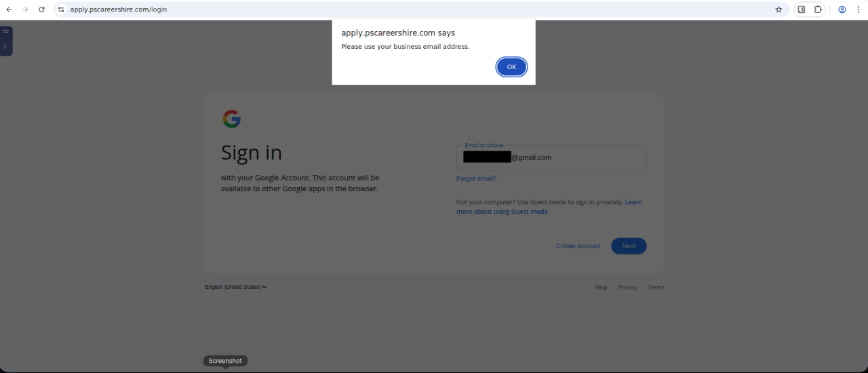868x373 pixels.
Task: Open the site information icon
Action: (x=61, y=9)
